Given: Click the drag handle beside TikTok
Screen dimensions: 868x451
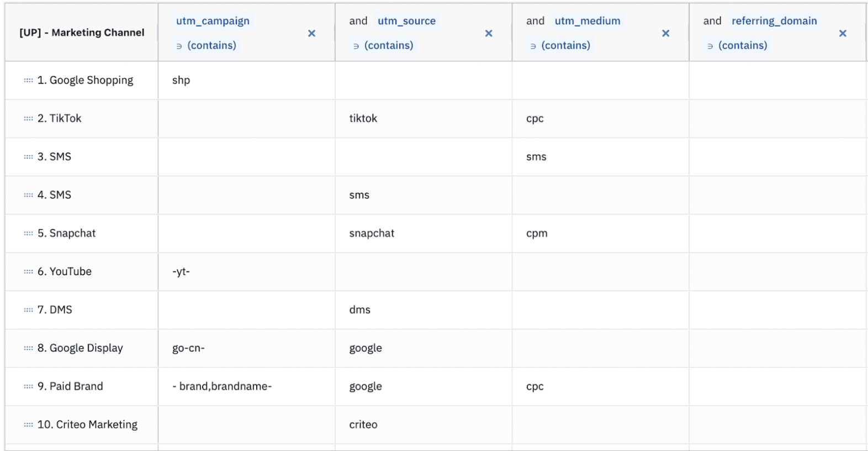Looking at the screenshot, I should tap(28, 119).
